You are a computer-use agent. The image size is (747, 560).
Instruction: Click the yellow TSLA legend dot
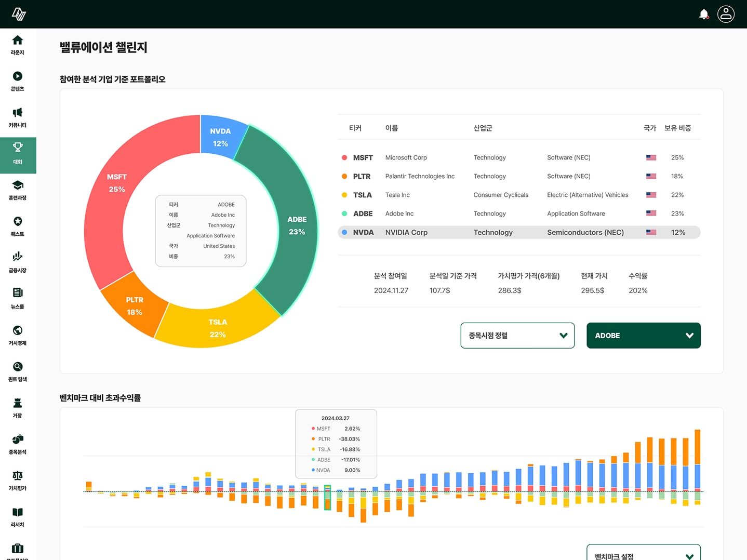[344, 195]
